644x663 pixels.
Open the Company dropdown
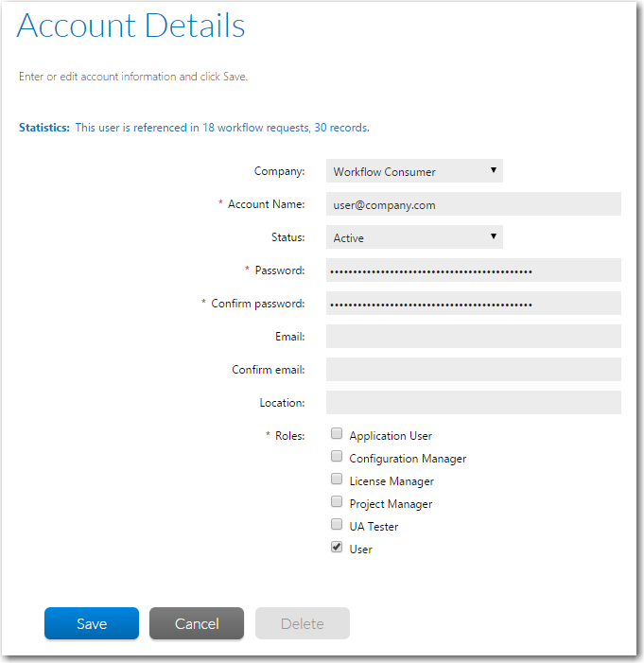tap(414, 171)
